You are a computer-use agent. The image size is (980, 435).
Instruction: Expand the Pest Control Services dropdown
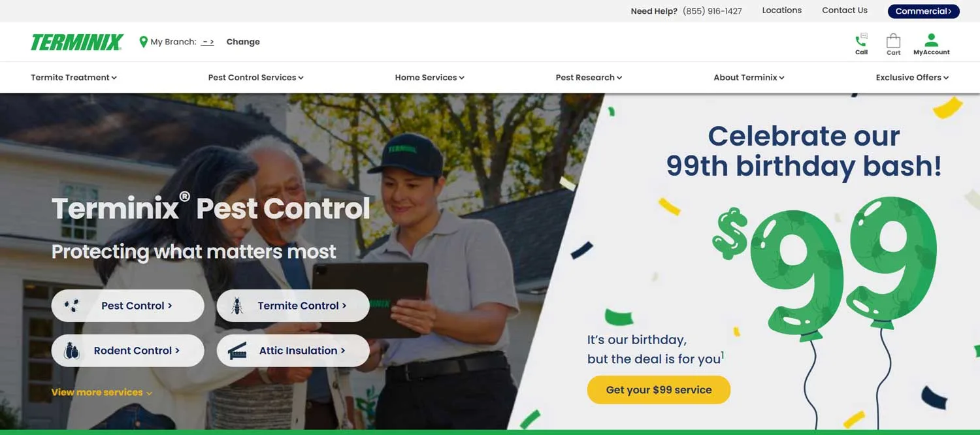(x=256, y=77)
